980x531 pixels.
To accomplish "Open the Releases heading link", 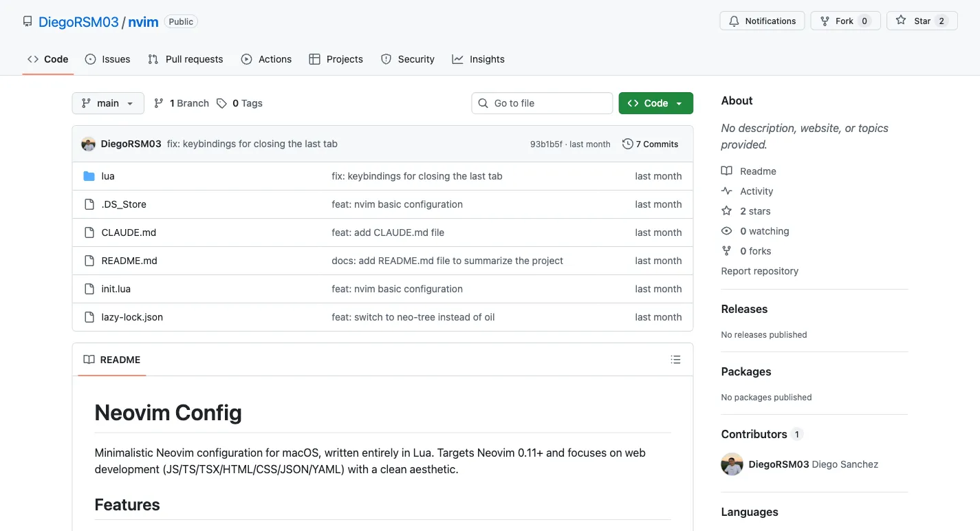I will point(744,309).
